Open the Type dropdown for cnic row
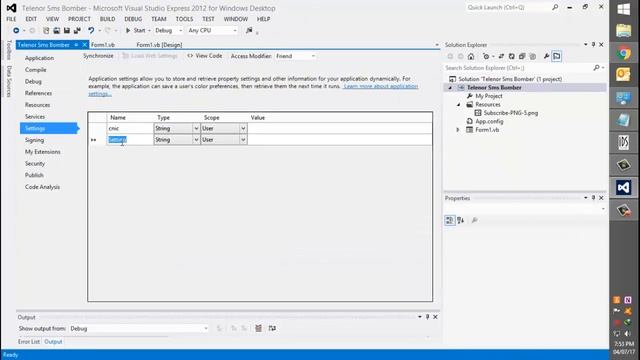 coord(196,128)
